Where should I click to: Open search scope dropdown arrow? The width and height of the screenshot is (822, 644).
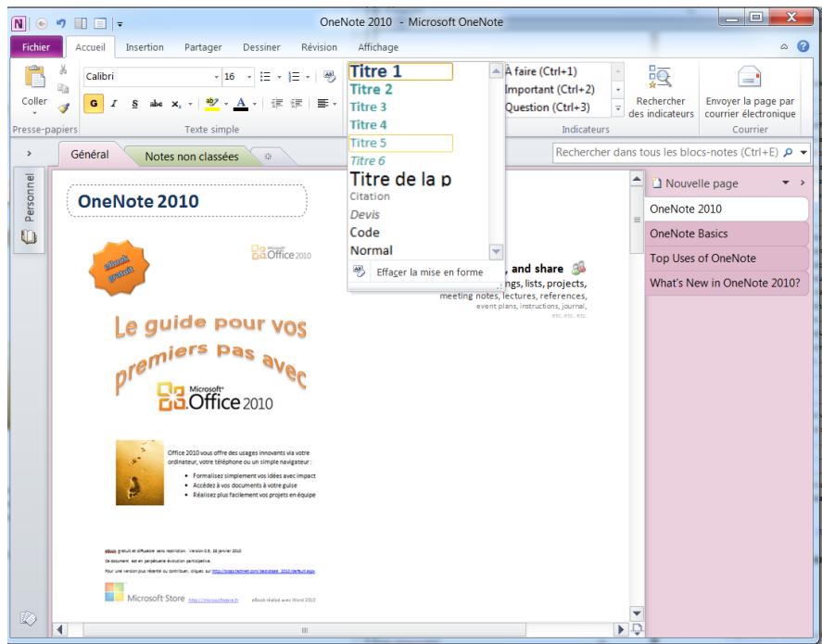coord(803,153)
